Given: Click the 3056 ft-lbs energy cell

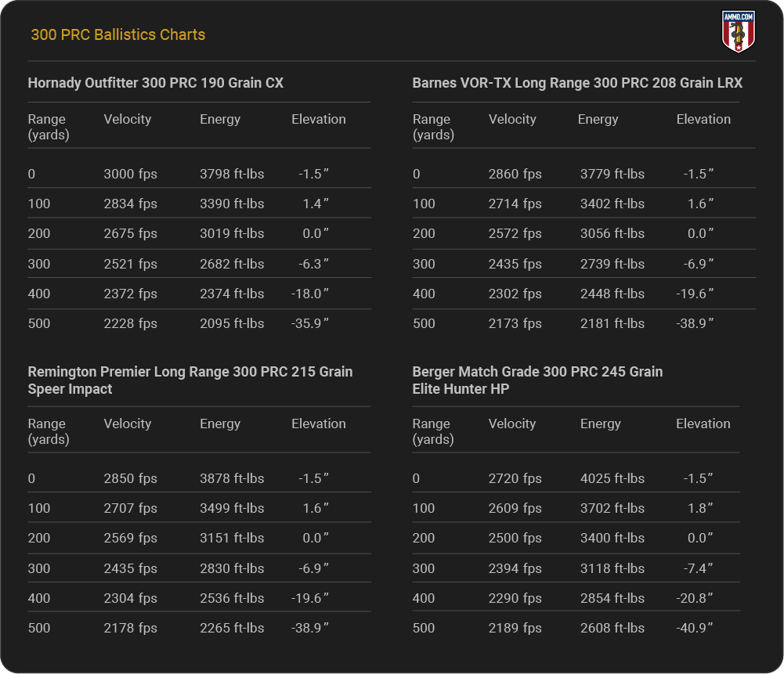Looking at the screenshot, I should point(612,233).
